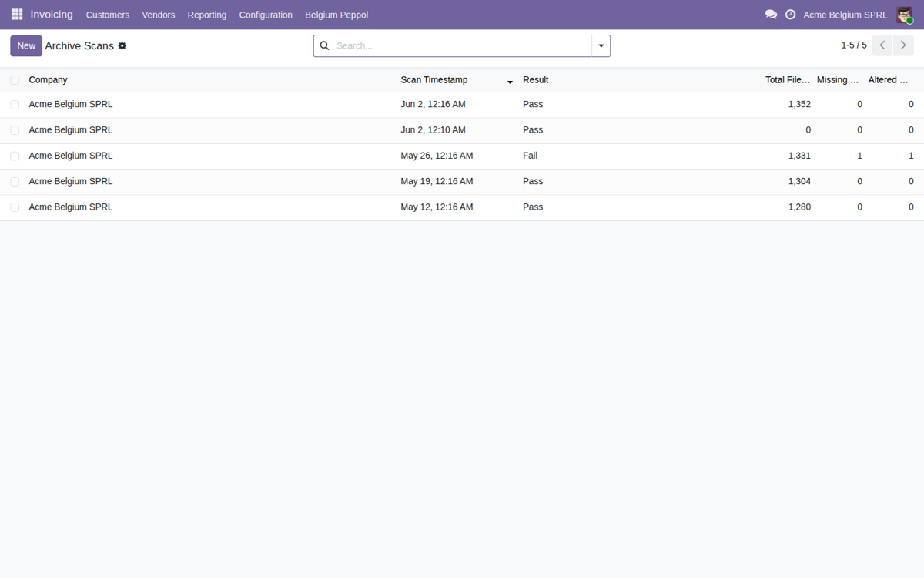Open the Belgium Peppol menu
Image resolution: width=924 pixels, height=578 pixels.
336,15
